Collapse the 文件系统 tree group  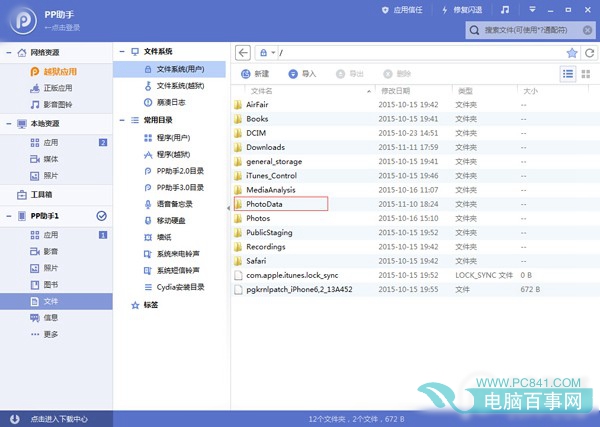coord(122,51)
